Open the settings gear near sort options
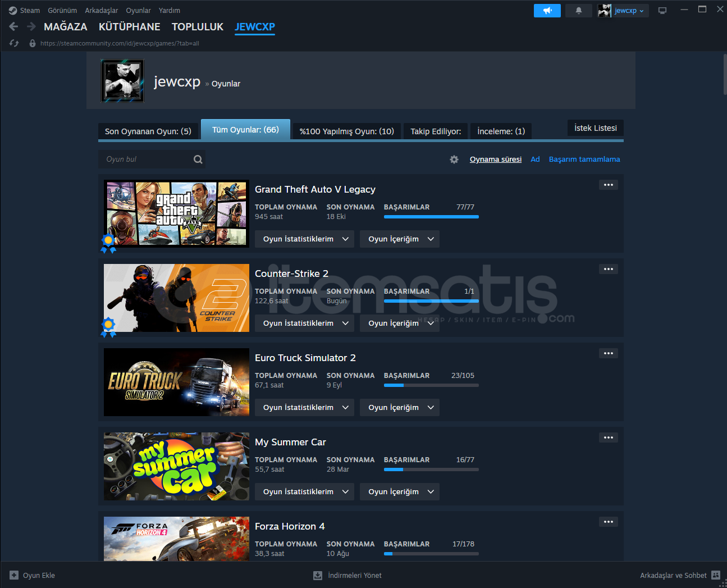 [x=454, y=159]
